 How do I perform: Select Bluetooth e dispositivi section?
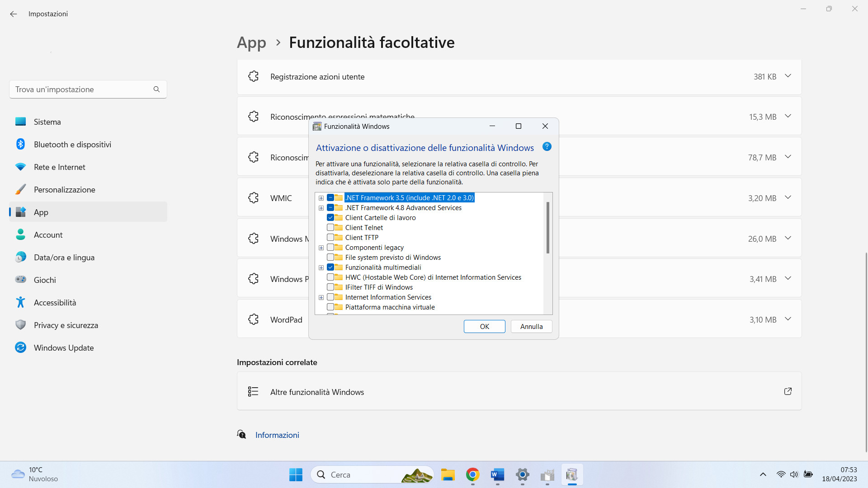72,144
